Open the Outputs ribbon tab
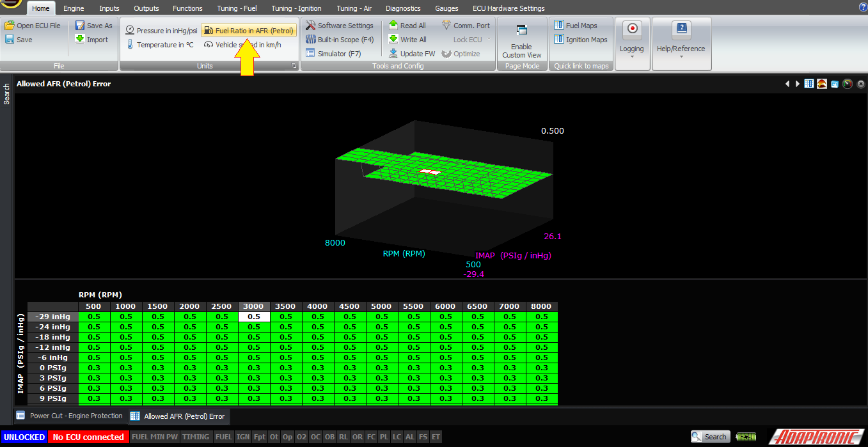This screenshot has height=447, width=868. pyautogui.click(x=146, y=8)
